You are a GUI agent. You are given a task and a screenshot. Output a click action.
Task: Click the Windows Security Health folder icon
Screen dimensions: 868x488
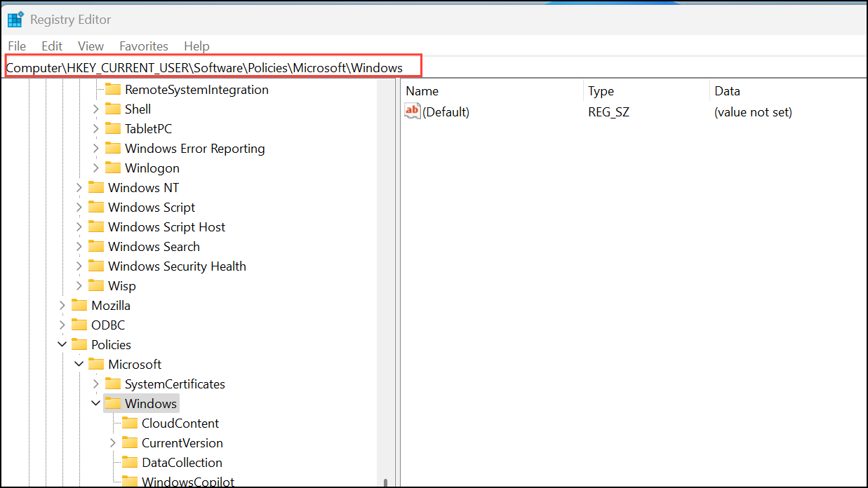coord(96,266)
